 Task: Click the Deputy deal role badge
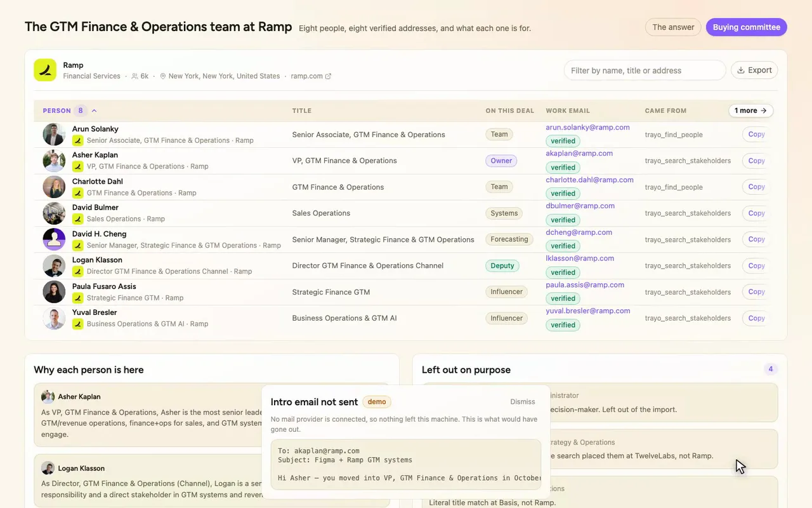click(x=502, y=266)
